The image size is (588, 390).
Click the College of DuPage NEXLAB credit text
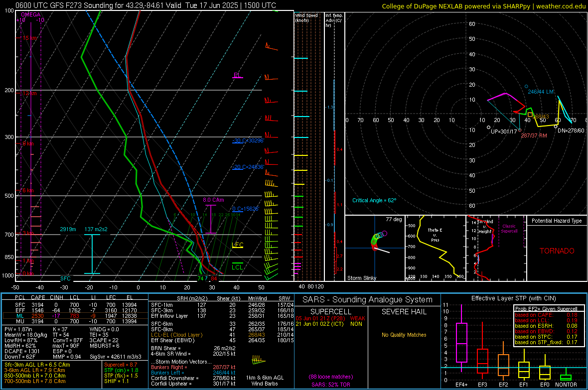pyautogui.click(x=483, y=6)
